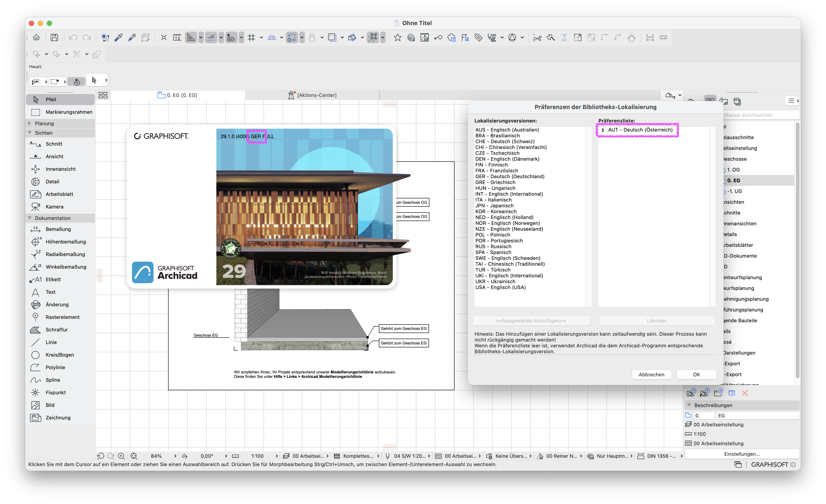Viewport: 826px width, 504px height.
Task: Select the Spline tool
Action: click(x=60, y=380)
